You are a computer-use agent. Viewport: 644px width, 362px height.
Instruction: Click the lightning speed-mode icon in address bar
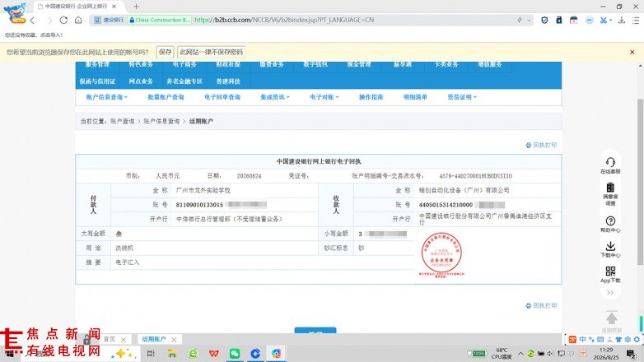[x=519, y=20]
